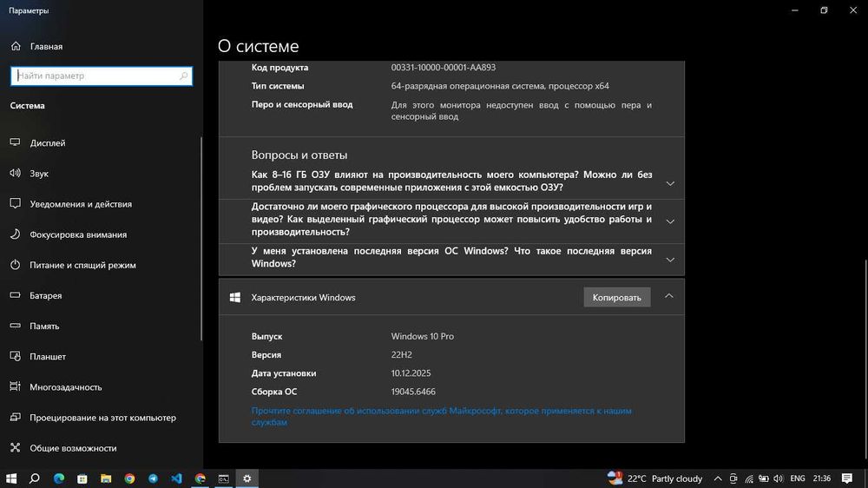Select the product code 00331-10000-00001-AA893
Image resolution: width=868 pixels, height=488 pixels.
click(x=444, y=68)
